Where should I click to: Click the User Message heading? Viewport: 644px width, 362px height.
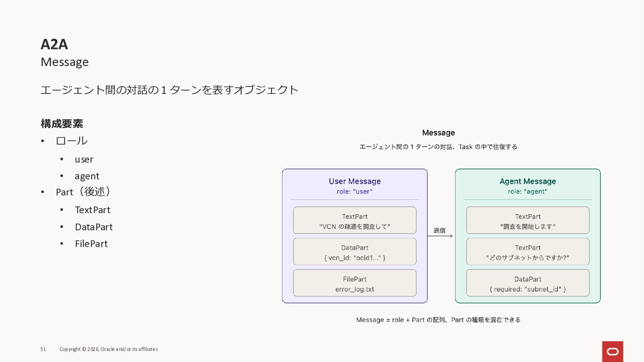(x=355, y=181)
